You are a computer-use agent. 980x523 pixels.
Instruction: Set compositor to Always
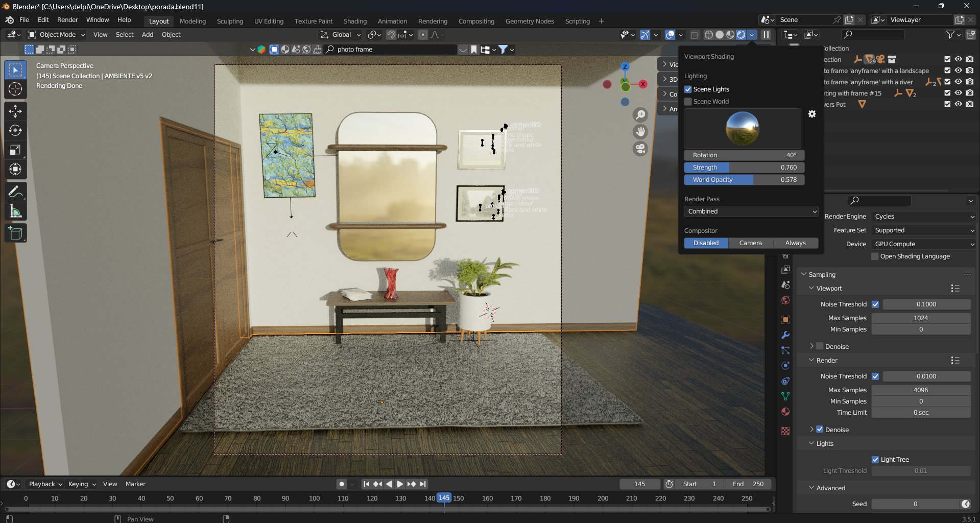click(796, 243)
